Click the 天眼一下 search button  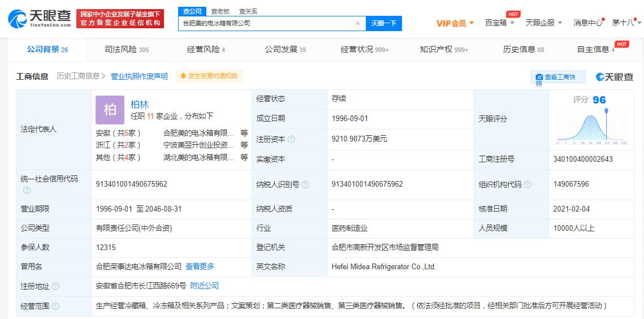pyautogui.click(x=383, y=23)
